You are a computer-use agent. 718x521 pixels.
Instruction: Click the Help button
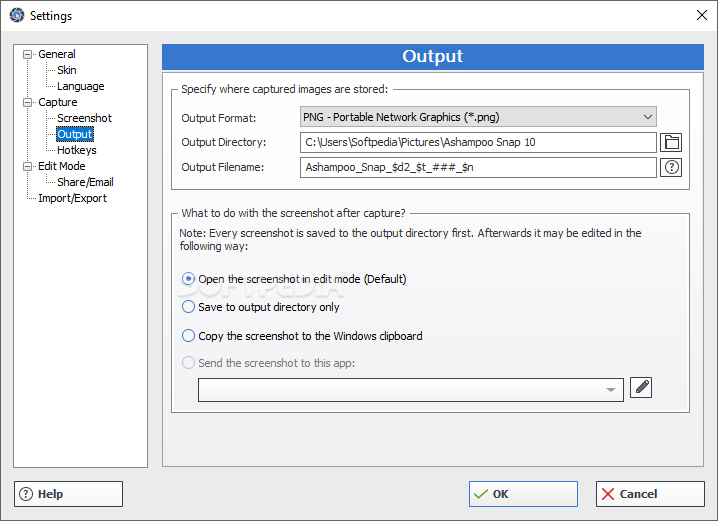point(68,494)
